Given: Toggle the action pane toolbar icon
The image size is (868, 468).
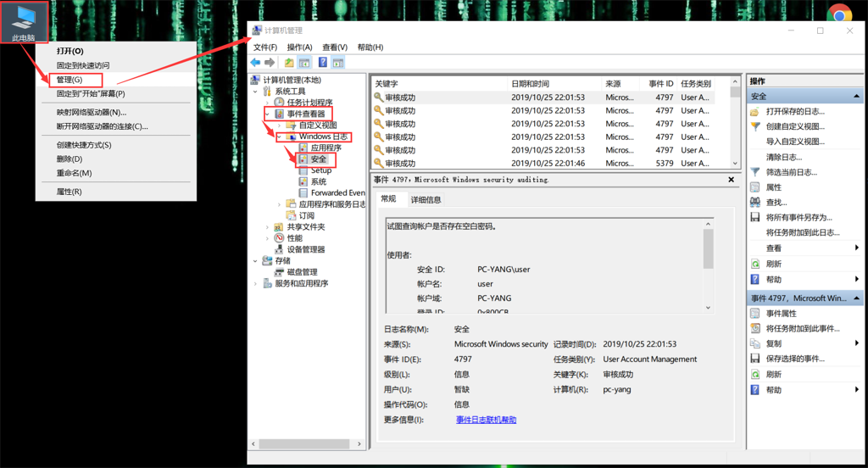Looking at the screenshot, I should coord(338,63).
